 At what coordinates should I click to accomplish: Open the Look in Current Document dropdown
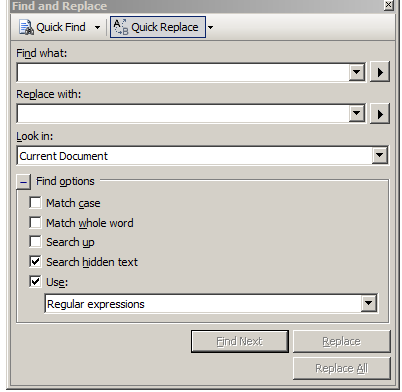coord(379,155)
